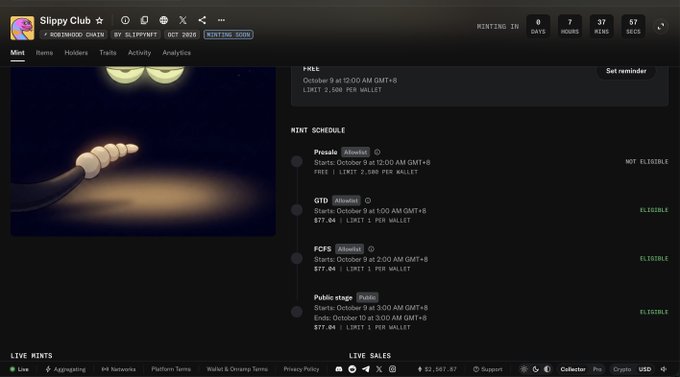
Task: Select the Presale stage marker
Action: (297, 161)
